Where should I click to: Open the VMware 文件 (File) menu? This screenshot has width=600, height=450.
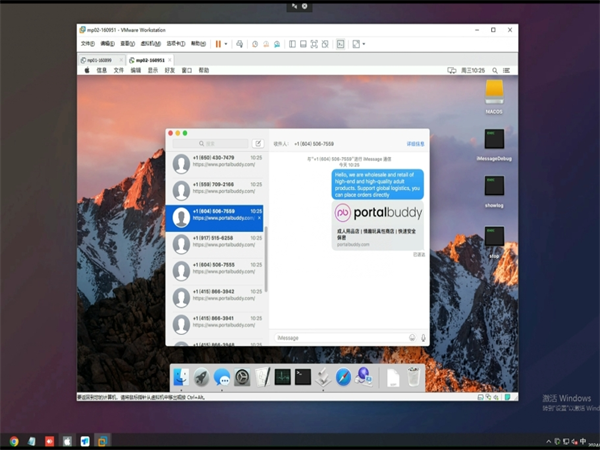pyautogui.click(x=87, y=44)
